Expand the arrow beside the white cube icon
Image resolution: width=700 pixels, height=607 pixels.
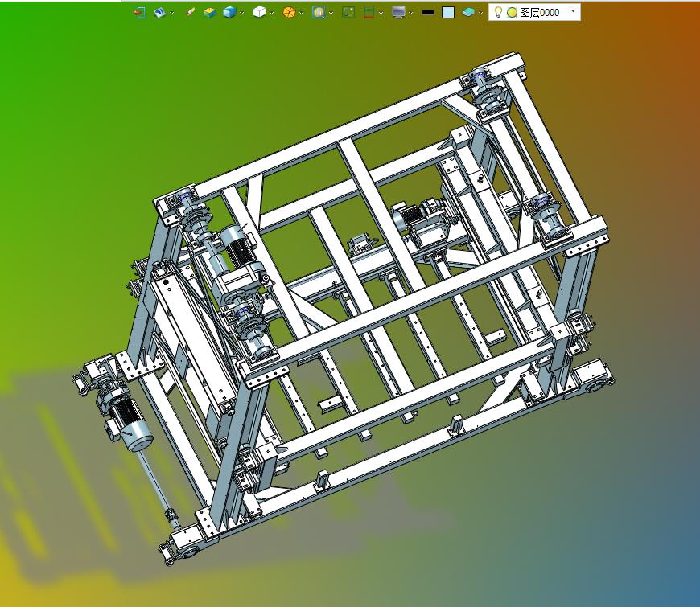(x=271, y=13)
